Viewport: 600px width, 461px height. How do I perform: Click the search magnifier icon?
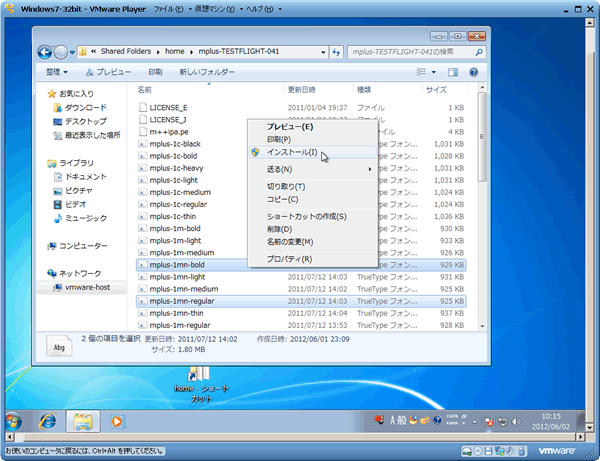479,52
